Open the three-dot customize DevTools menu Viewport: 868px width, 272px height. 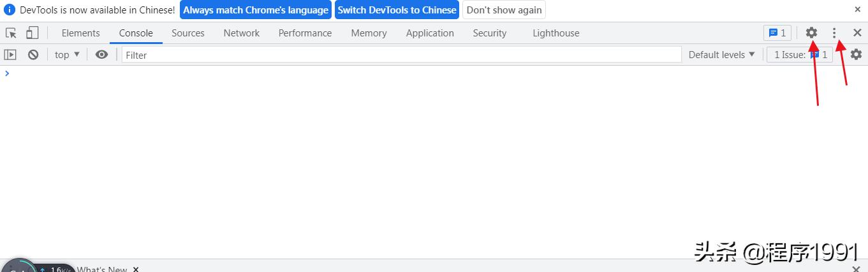pos(834,33)
